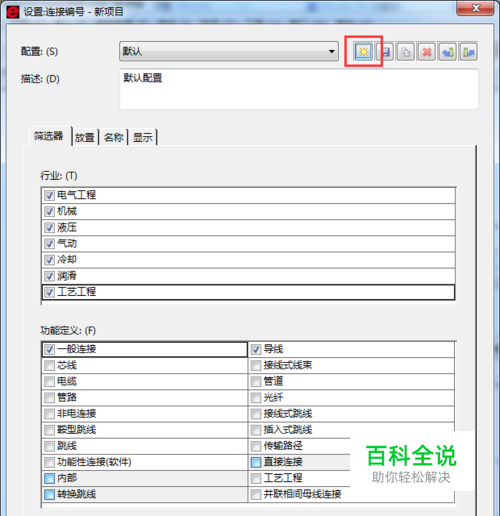Check the 鞍型跳线 checkbox
Image resolution: width=500 pixels, height=516 pixels.
[49, 430]
